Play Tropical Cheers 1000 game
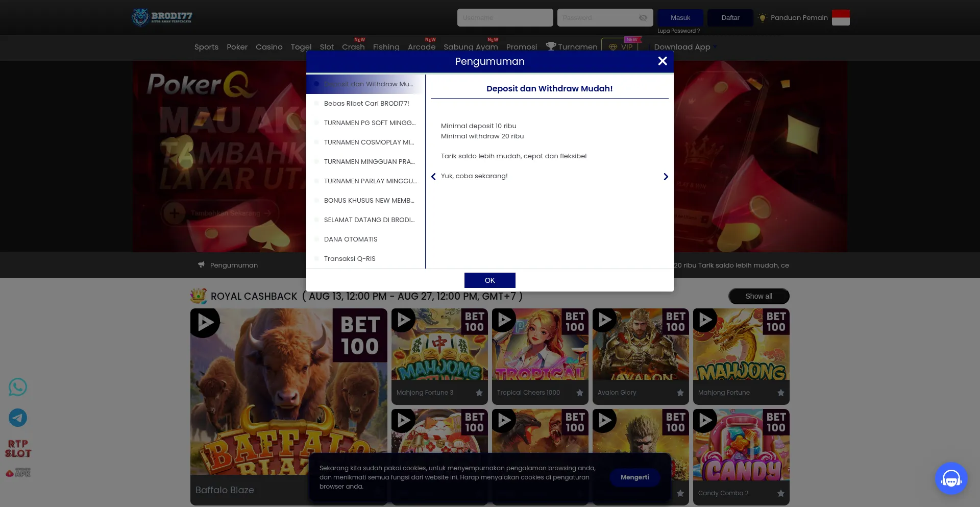Viewport: 980px width, 507px height. [x=504, y=320]
